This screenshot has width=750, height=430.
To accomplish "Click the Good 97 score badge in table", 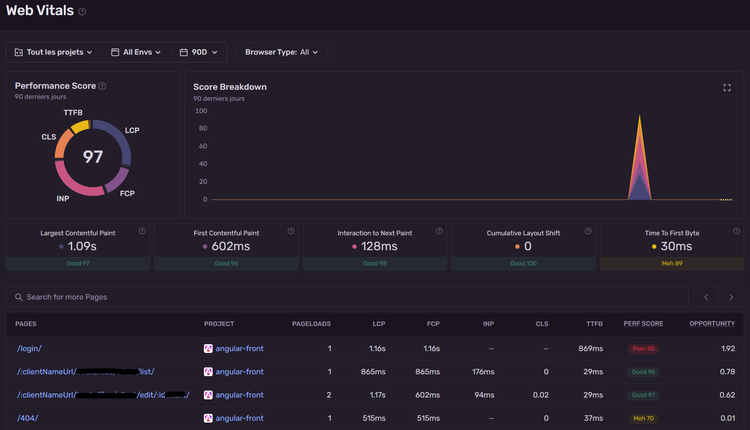I will pyautogui.click(x=643, y=395).
